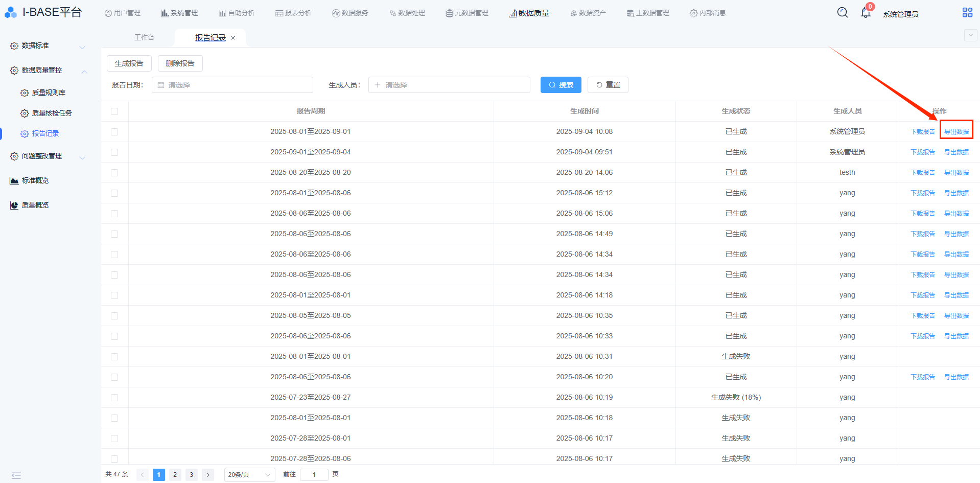Expand the 数据标准 sidebar chevron

pos(82,48)
